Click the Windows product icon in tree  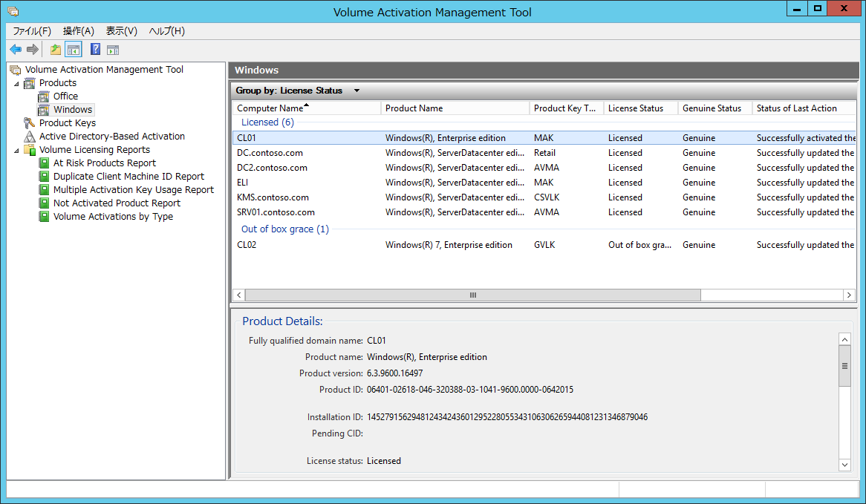click(x=44, y=110)
